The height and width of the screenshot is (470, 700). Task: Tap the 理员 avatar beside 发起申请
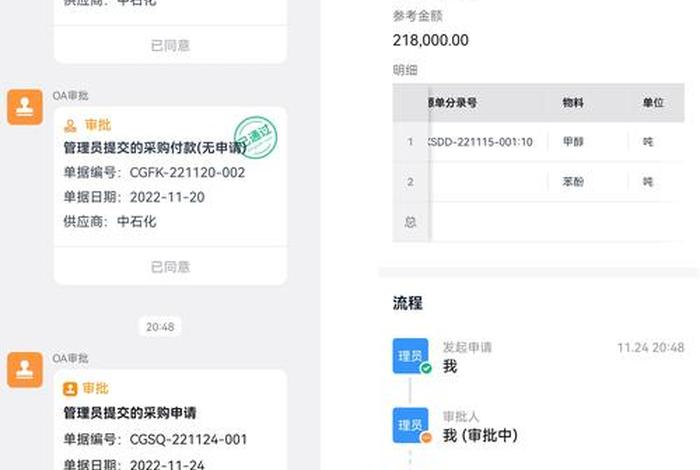pyautogui.click(x=411, y=356)
